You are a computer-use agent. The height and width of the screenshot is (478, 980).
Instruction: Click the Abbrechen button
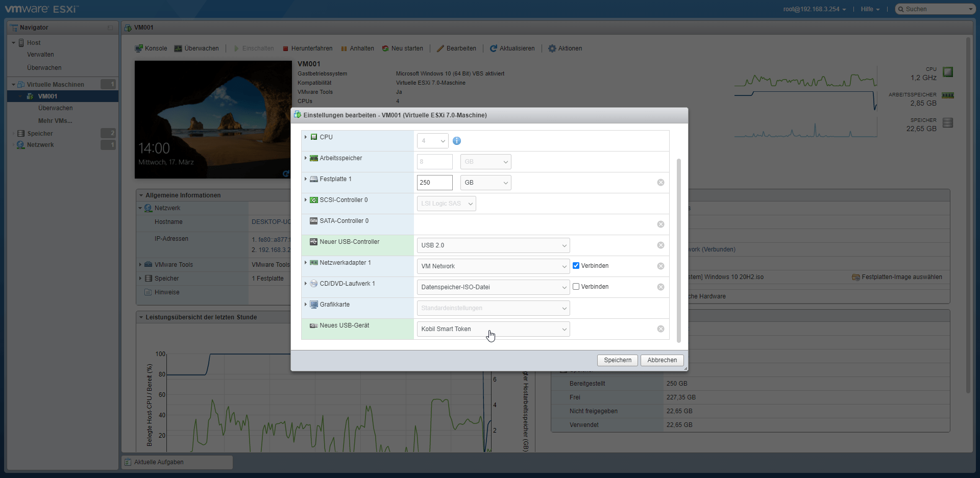(661, 360)
